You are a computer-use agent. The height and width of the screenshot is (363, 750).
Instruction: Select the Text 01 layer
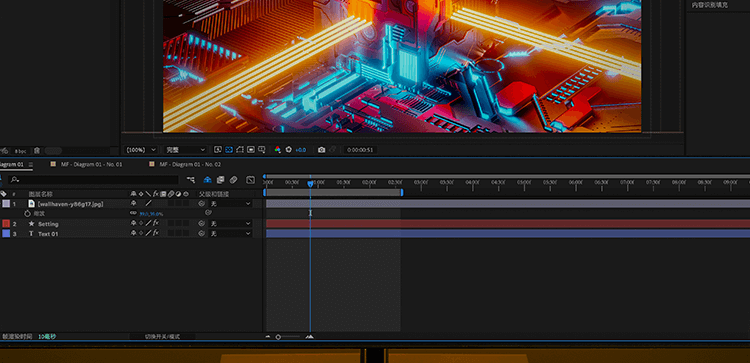pos(48,234)
